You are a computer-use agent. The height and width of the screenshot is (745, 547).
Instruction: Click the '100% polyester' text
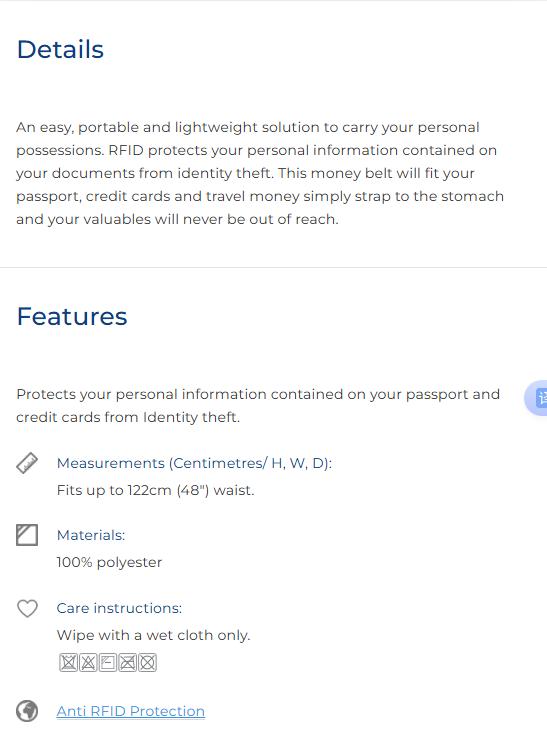(109, 563)
